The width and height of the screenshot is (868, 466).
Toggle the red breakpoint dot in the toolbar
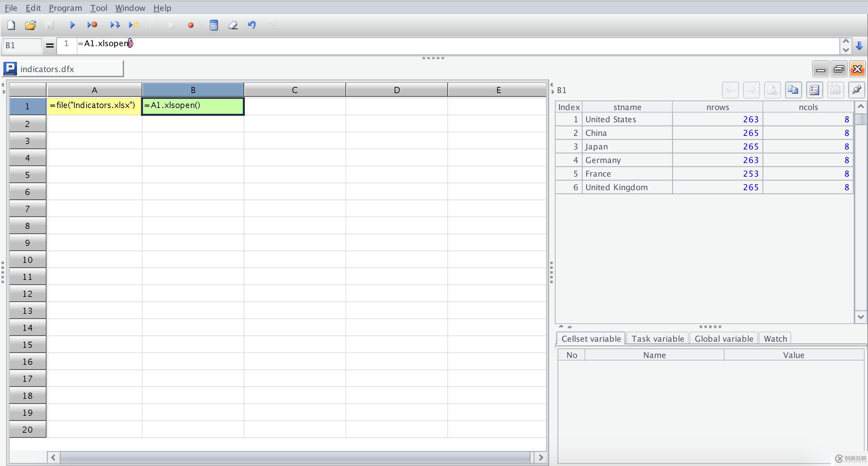point(191,25)
